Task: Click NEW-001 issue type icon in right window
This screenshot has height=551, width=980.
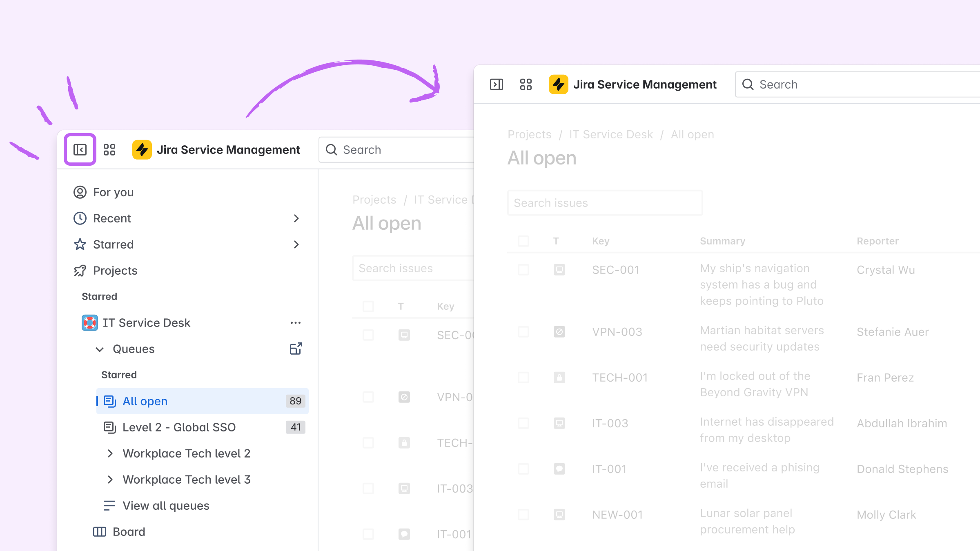Action: [x=559, y=515]
